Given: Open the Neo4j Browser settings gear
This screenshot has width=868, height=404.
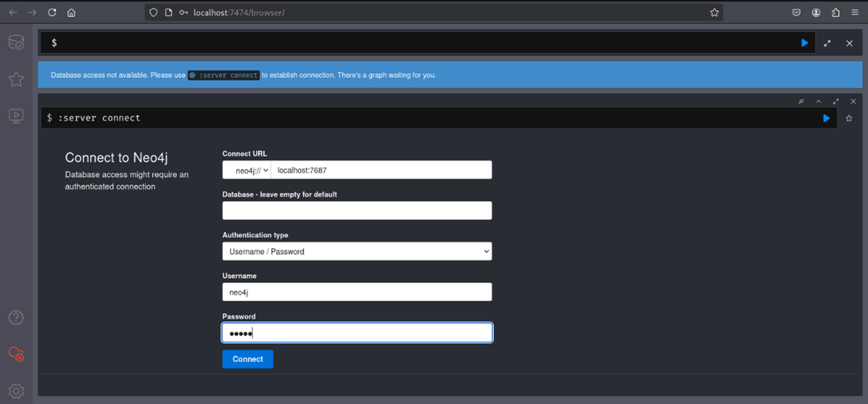Looking at the screenshot, I should pyautogui.click(x=16, y=390).
